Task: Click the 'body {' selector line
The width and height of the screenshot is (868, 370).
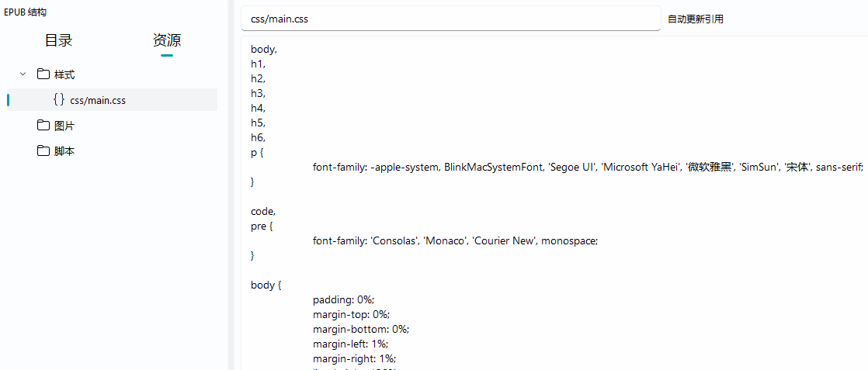Action: point(266,285)
